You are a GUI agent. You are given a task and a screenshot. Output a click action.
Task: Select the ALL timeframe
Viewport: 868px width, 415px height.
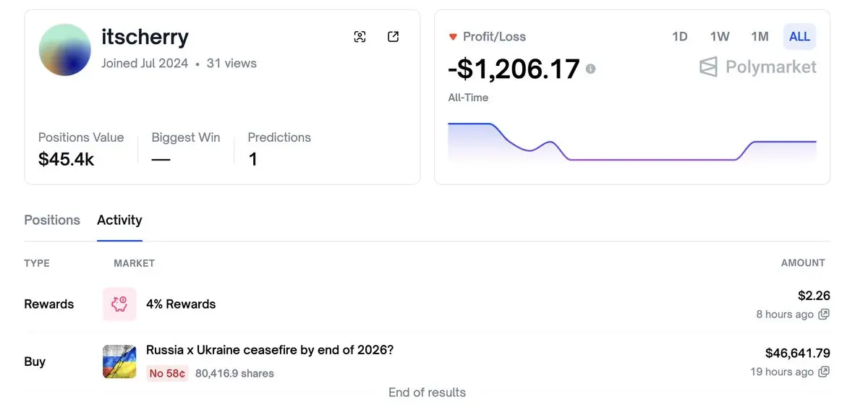(x=799, y=36)
